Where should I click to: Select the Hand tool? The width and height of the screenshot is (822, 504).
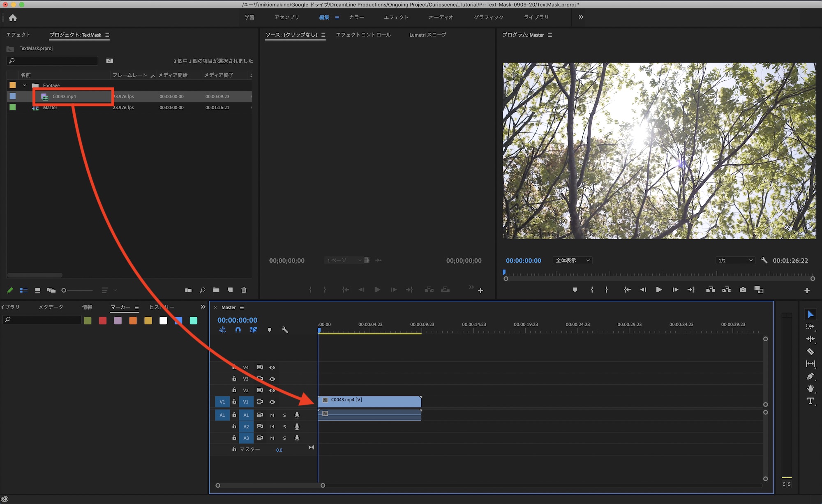(810, 389)
